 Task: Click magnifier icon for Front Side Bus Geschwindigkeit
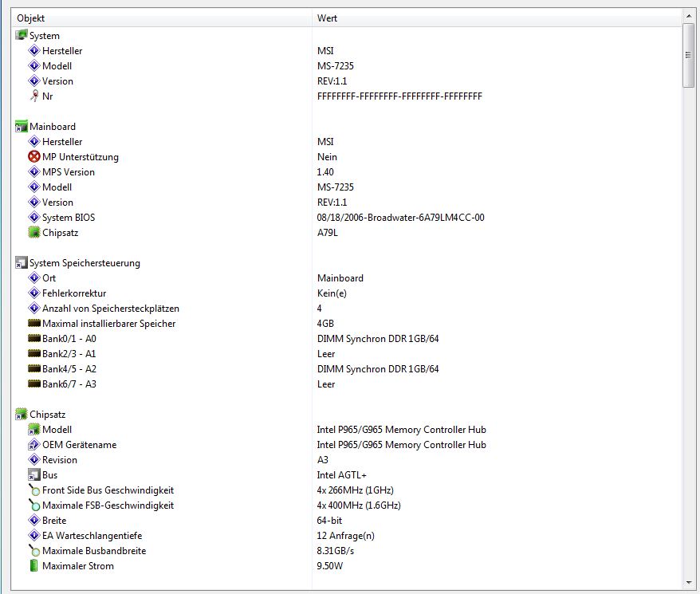pyautogui.click(x=34, y=490)
